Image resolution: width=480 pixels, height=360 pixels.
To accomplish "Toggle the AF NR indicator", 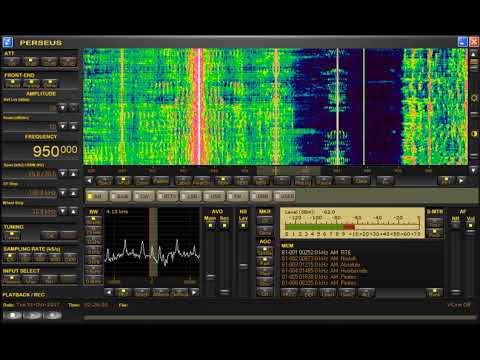I will point(455,225).
